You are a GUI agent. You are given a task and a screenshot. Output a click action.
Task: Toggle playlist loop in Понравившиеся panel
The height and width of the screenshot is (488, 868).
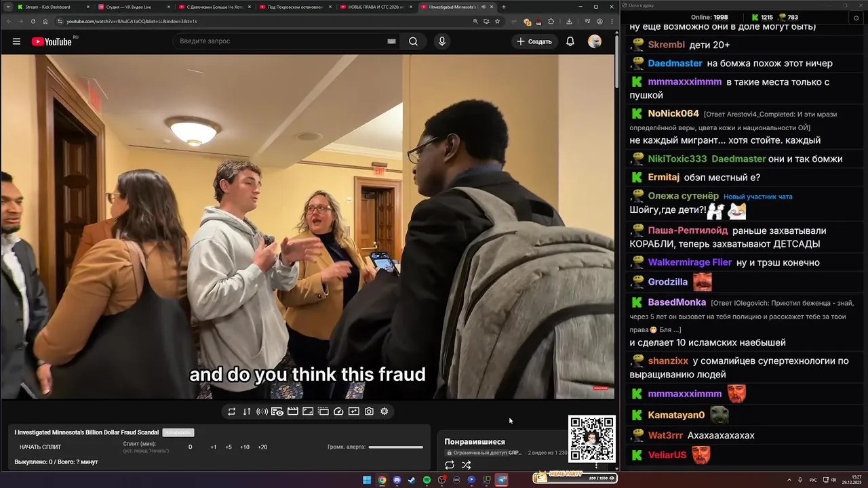(449, 465)
